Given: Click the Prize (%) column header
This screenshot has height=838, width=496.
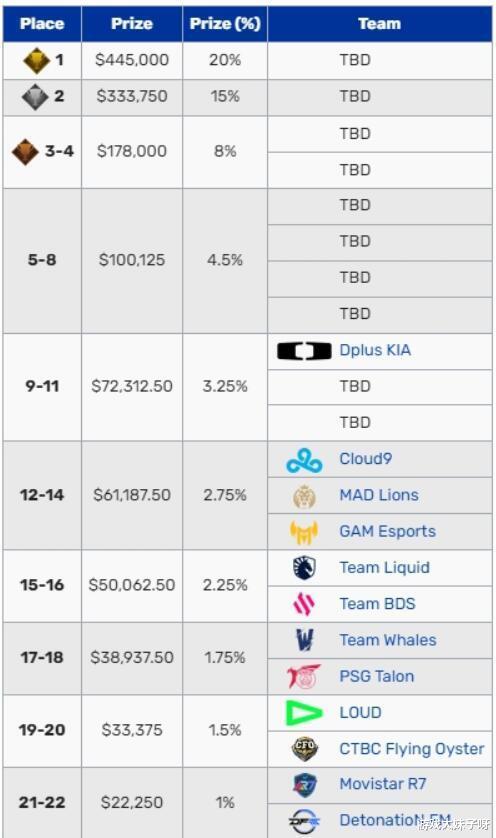Looking at the screenshot, I should pyautogui.click(x=225, y=24).
